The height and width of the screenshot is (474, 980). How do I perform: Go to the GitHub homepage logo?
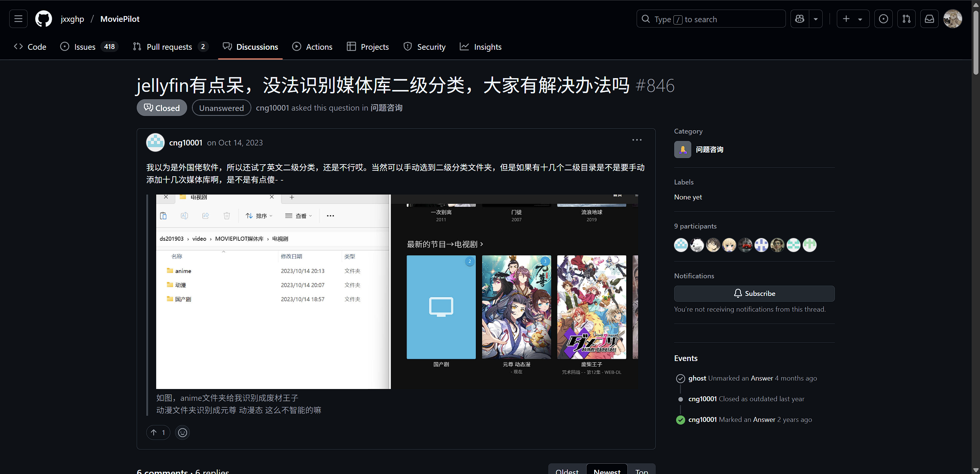(x=44, y=19)
